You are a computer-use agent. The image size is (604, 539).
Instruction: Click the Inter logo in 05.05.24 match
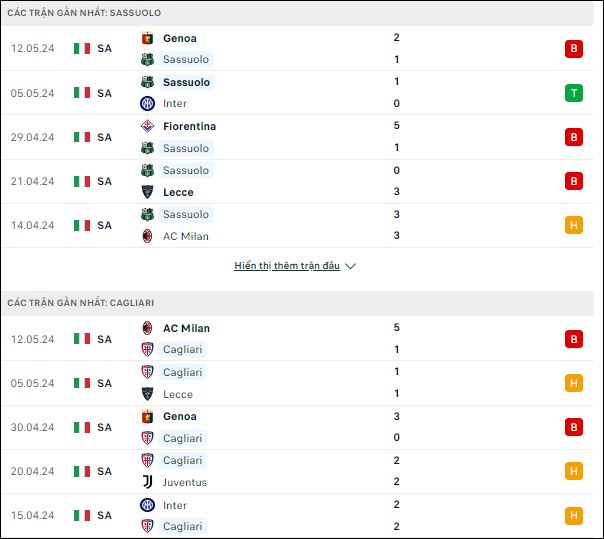(x=147, y=103)
